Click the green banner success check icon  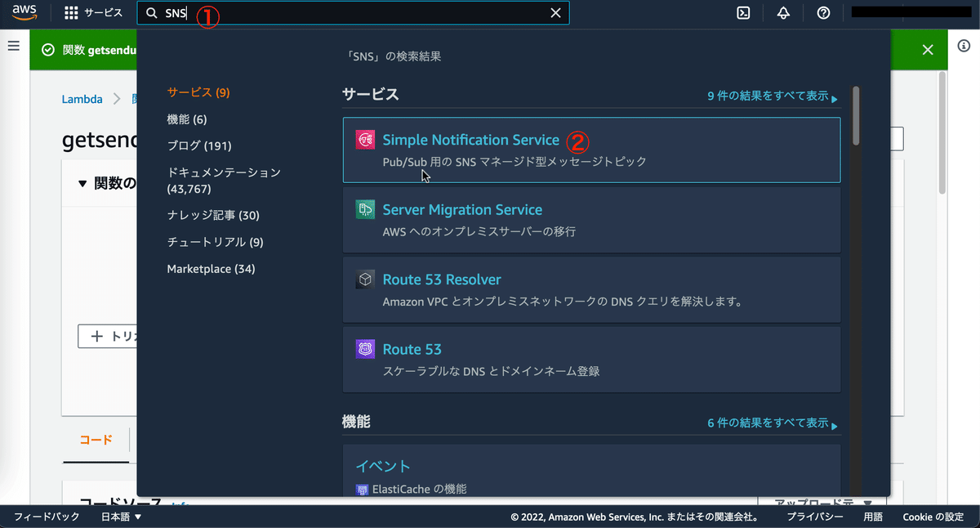coord(48,50)
